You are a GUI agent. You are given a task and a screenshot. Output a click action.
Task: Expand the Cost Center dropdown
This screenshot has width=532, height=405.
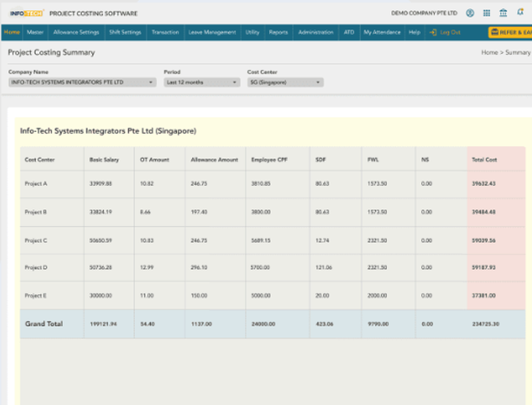285,82
